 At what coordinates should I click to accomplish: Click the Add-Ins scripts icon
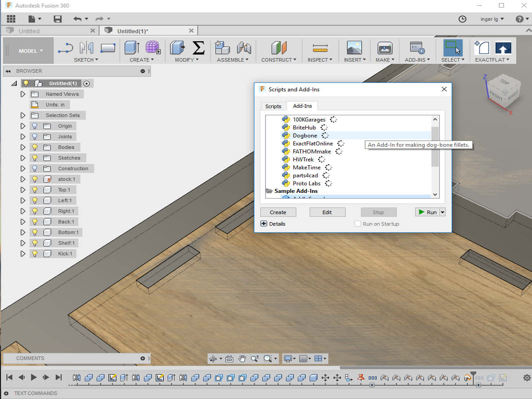click(417, 47)
